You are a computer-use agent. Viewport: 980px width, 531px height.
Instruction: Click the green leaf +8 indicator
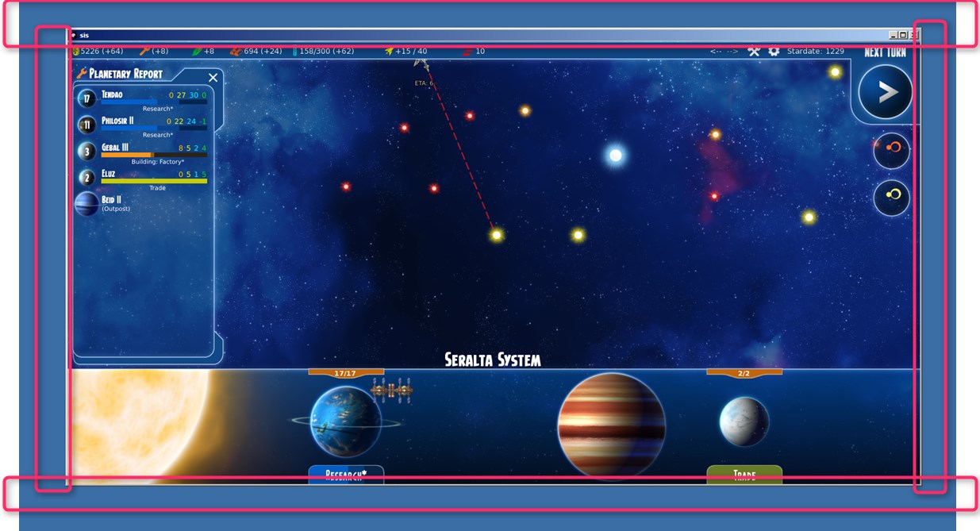(x=203, y=51)
